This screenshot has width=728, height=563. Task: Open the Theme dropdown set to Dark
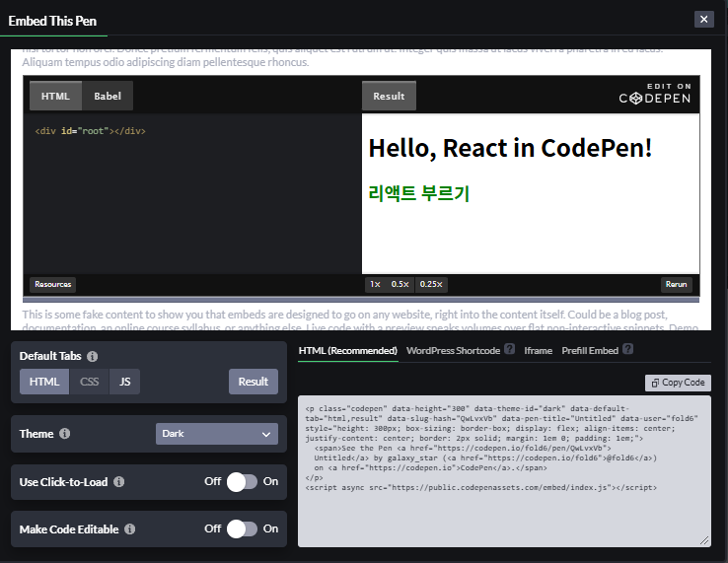(217, 434)
